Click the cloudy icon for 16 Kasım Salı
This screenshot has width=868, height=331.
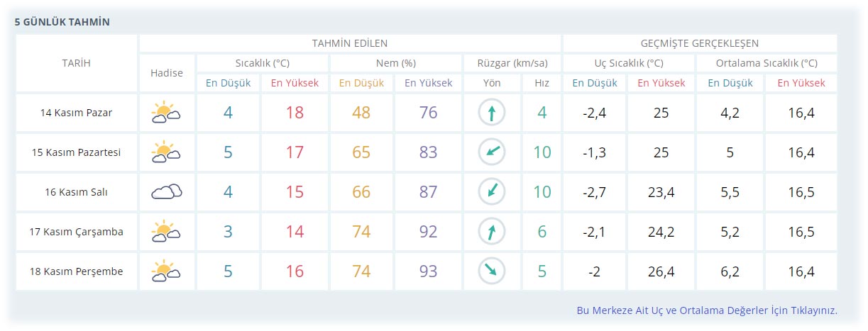click(x=166, y=192)
